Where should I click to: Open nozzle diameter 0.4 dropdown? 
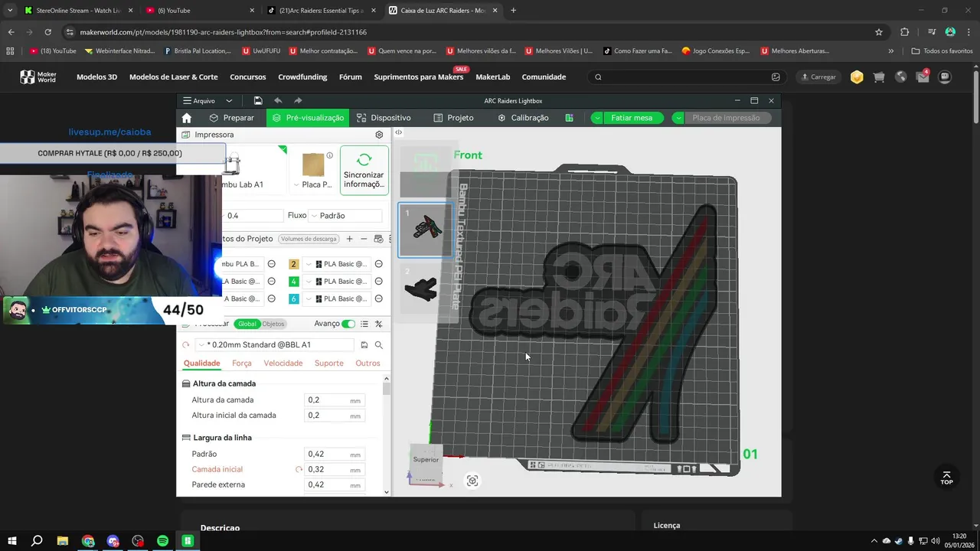(253, 216)
